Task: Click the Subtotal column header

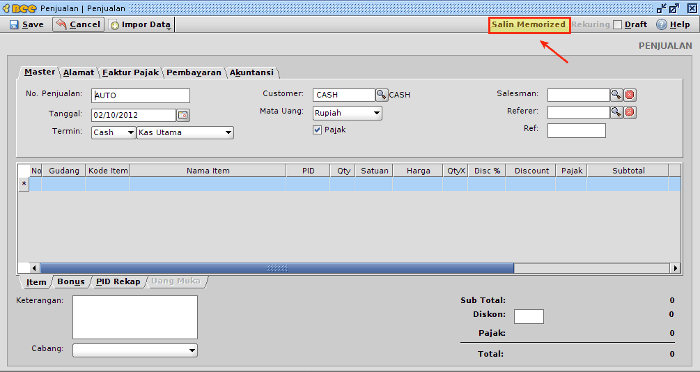Action: coord(628,171)
